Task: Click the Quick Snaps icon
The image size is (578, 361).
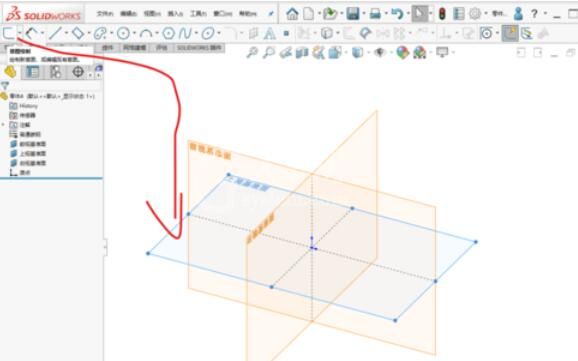Action: click(487, 34)
